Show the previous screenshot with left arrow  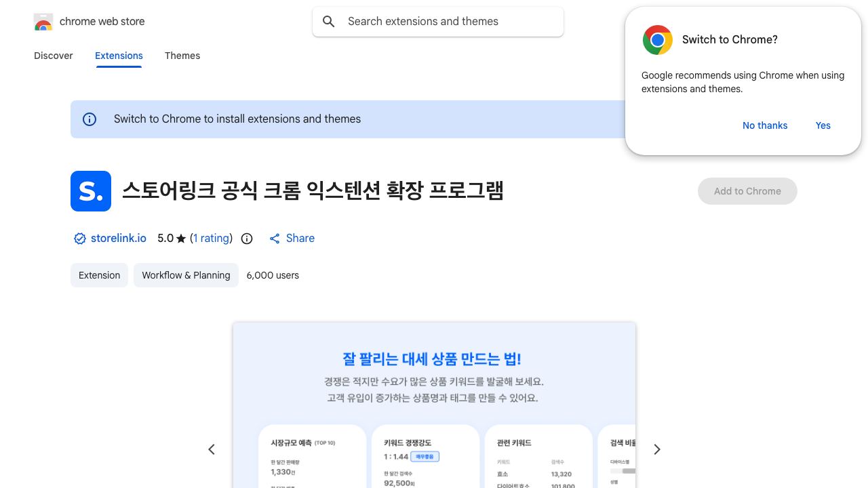[212, 449]
